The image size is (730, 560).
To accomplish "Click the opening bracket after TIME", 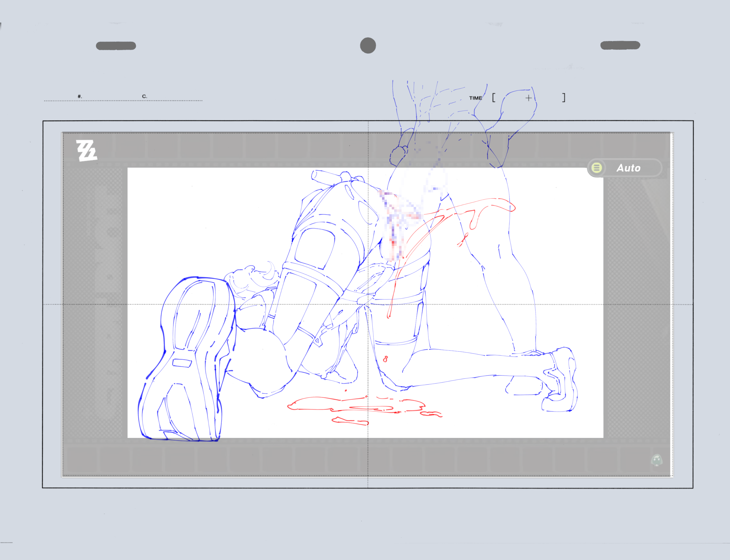I will (x=493, y=98).
